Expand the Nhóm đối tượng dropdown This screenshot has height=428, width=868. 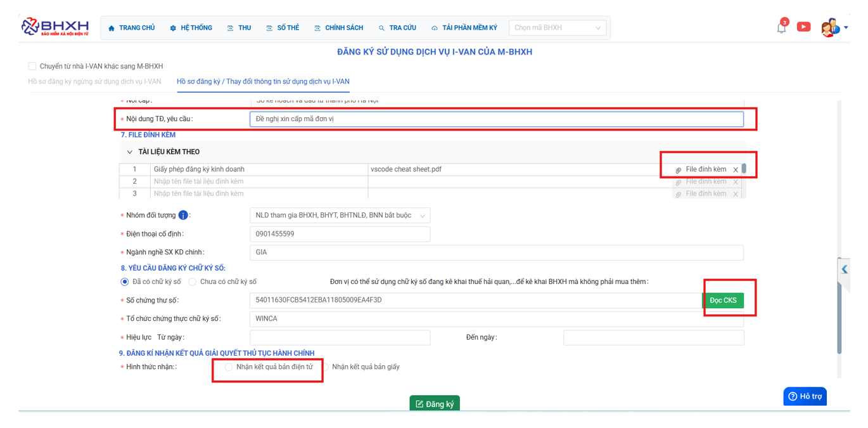pyautogui.click(x=340, y=216)
